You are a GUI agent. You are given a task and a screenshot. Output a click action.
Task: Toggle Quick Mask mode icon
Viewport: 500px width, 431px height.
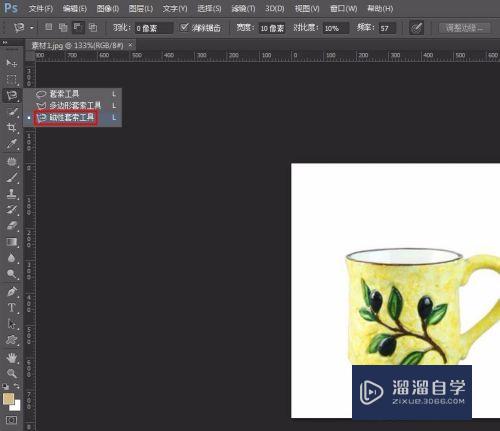11,420
